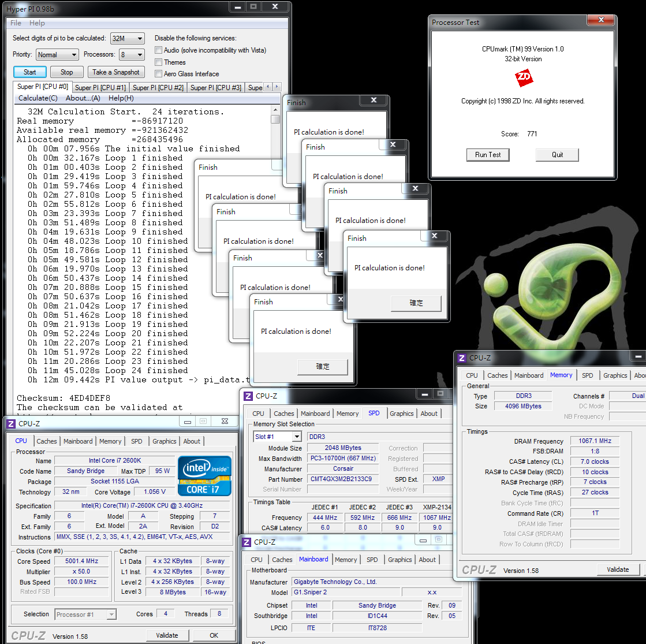Click the Intel Core i7 badge logo

point(204,476)
